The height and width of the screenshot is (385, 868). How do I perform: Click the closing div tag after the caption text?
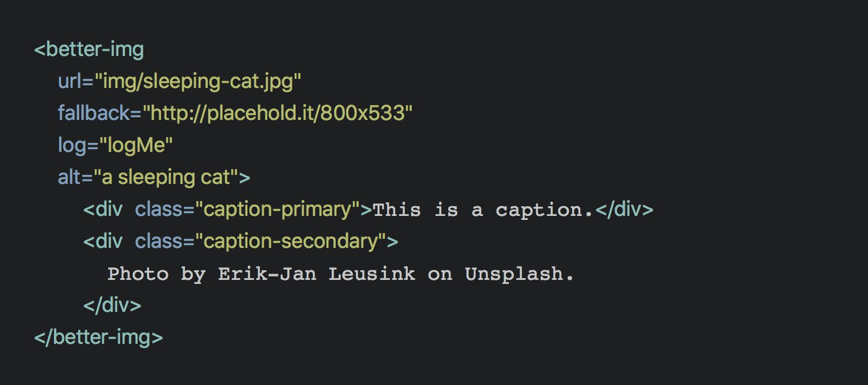[x=624, y=210]
